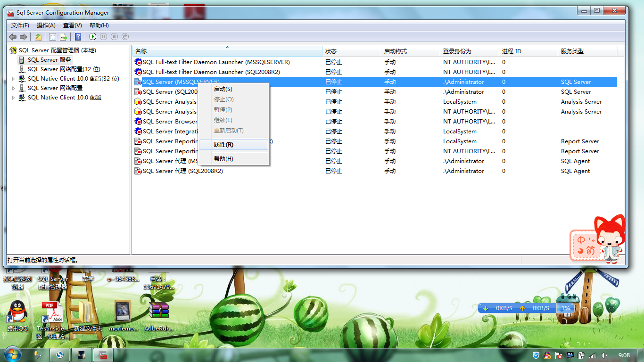This screenshot has height=362, width=644.
Task: Sort by the 状态 column header
Action: point(352,51)
